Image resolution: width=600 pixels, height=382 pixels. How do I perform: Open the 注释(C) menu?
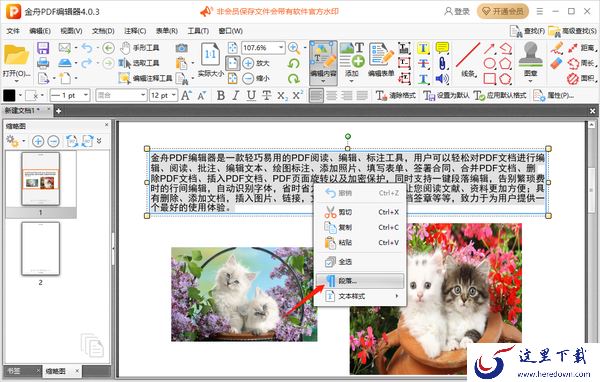(135, 31)
